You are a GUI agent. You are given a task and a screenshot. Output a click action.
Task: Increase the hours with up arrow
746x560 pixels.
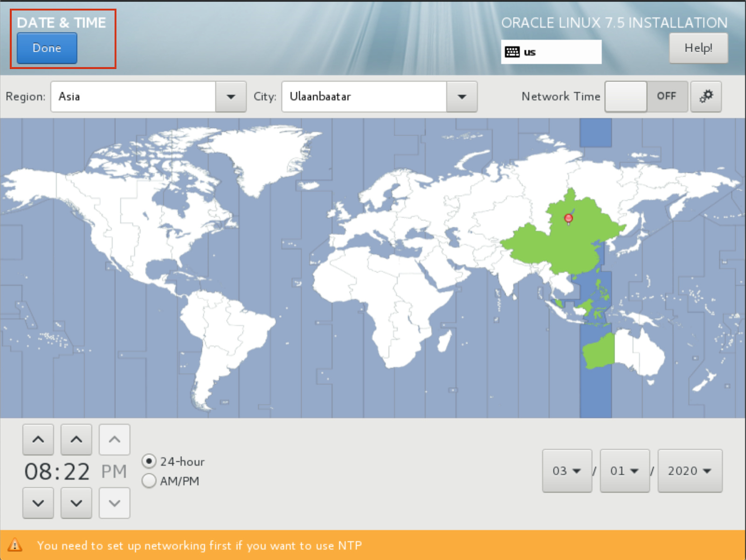[38, 439]
